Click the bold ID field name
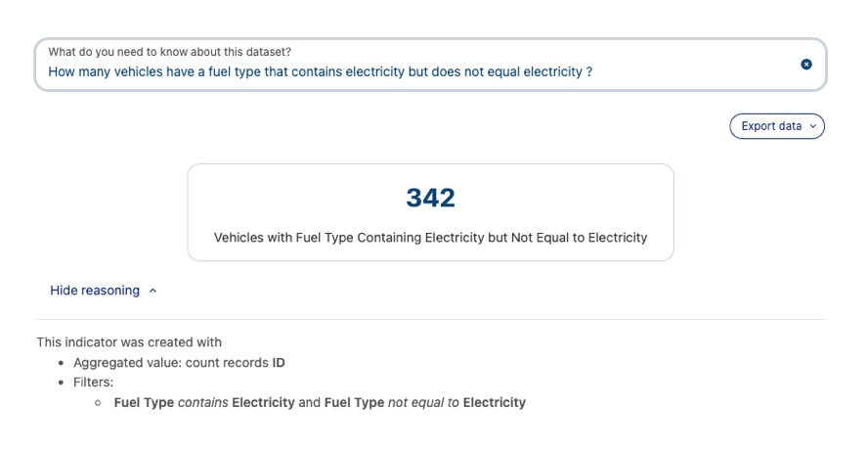868x450 pixels. pos(279,363)
